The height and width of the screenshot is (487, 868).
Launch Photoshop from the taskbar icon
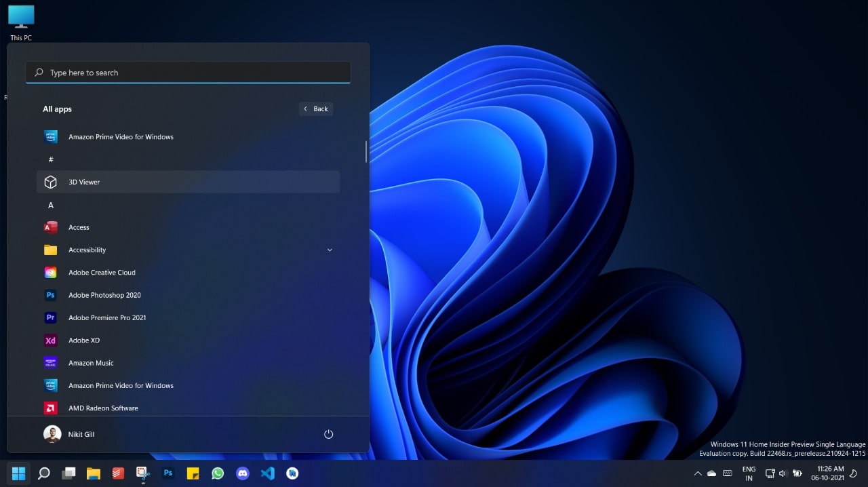coord(168,473)
